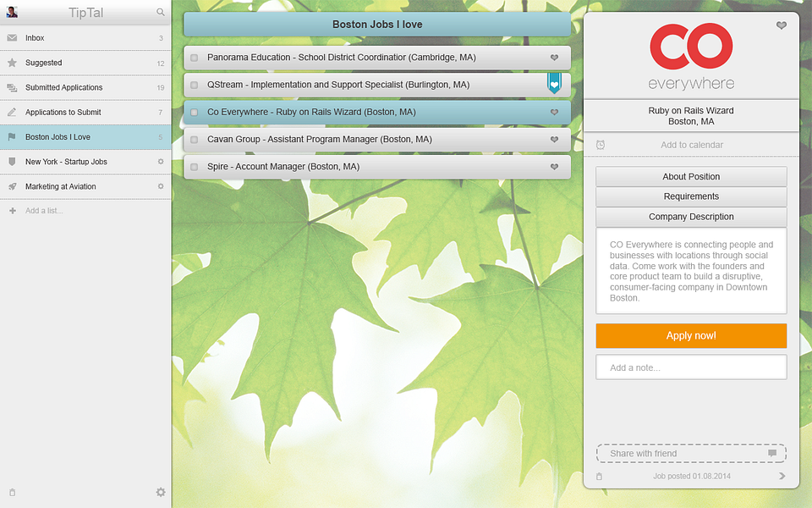The height and width of the screenshot is (508, 812).
Task: Select Spire Account Manager job
Action: pyautogui.click(x=377, y=167)
